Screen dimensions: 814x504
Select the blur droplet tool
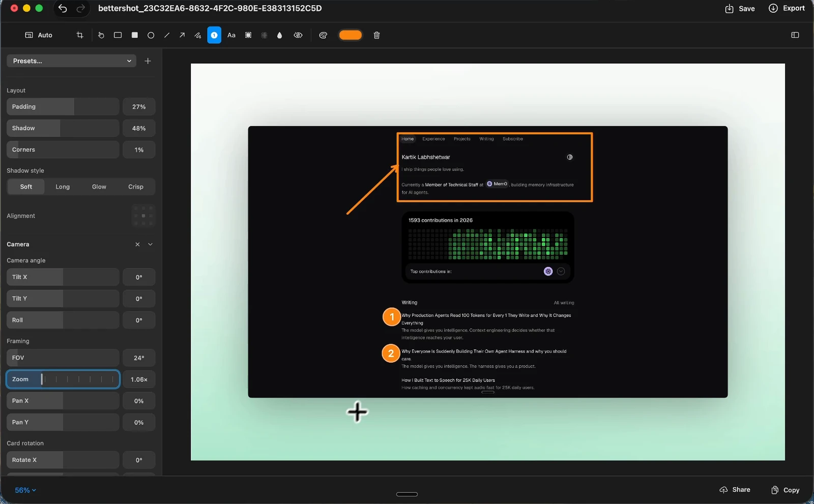click(x=279, y=35)
